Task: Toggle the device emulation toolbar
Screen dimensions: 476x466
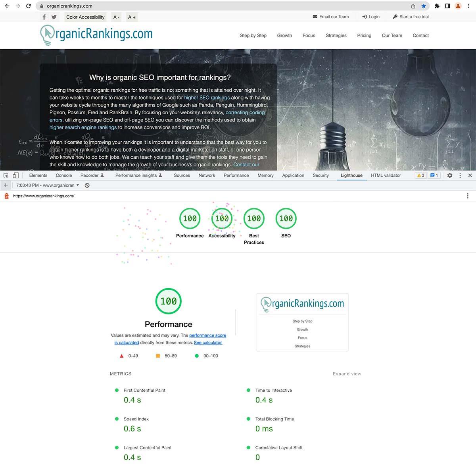Action: [x=16, y=175]
